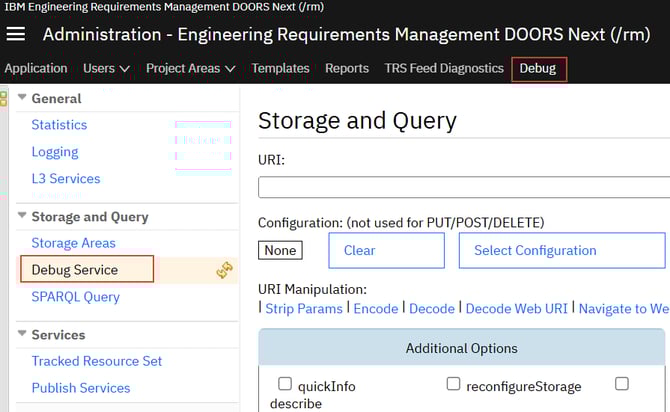Tick the reconfigureStorage checkbox

point(453,384)
